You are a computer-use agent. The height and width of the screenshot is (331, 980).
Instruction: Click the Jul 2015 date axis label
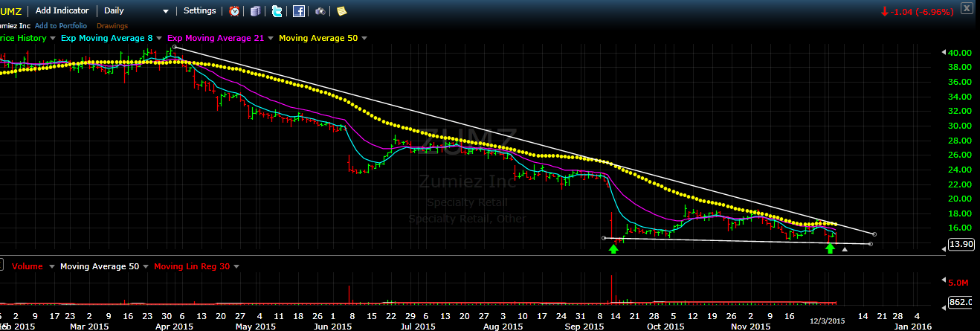coord(418,326)
